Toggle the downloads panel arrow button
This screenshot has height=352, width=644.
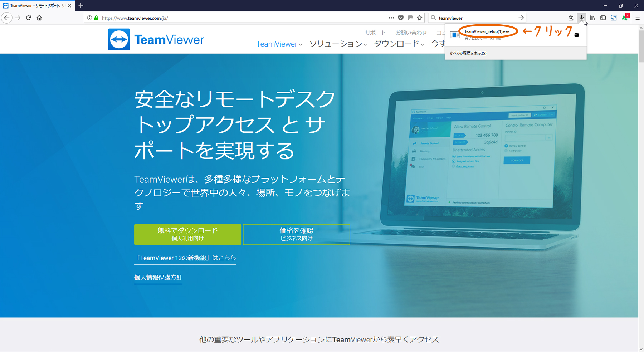pos(582,18)
